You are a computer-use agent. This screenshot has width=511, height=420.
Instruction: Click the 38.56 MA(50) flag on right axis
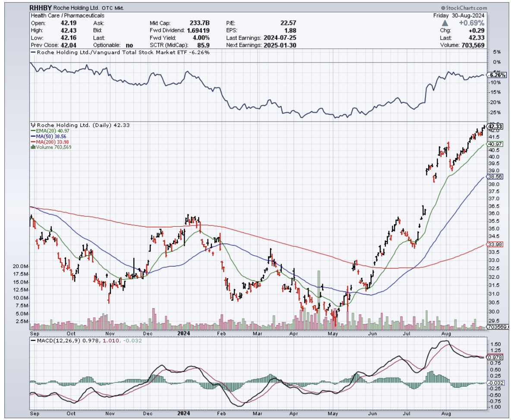coord(494,177)
